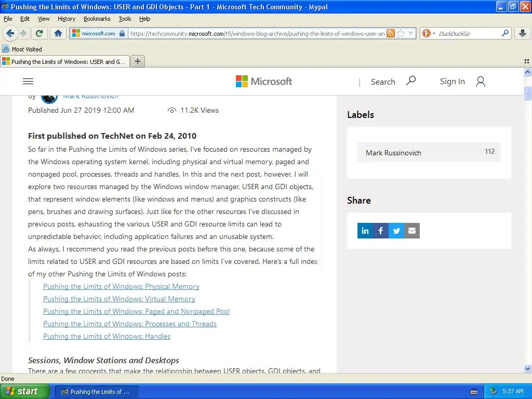Viewport: 532px width, 399px height.
Task: Open Processes and Threads post link
Action: click(x=129, y=324)
